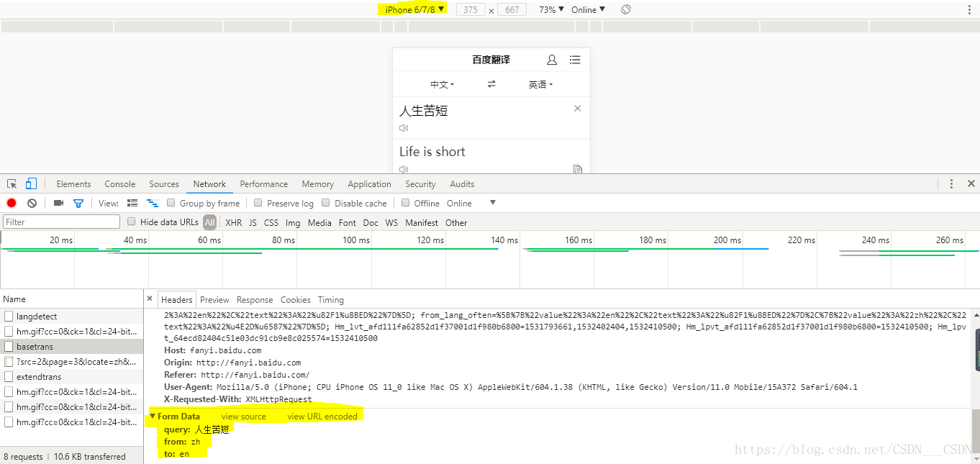Play audio of Life is short
This screenshot has height=464, width=980.
[x=404, y=169]
